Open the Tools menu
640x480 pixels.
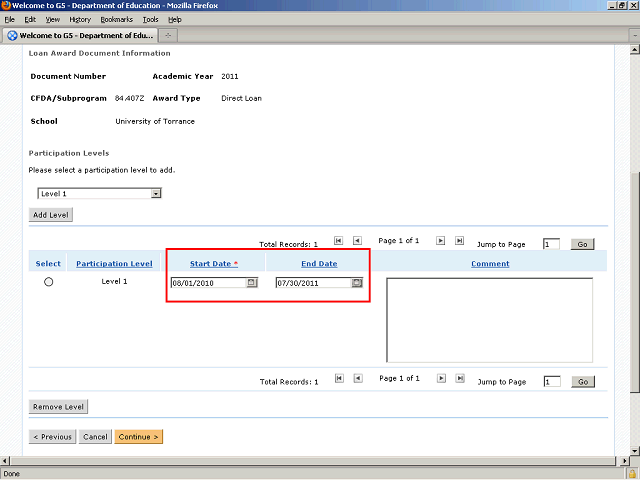click(x=151, y=20)
